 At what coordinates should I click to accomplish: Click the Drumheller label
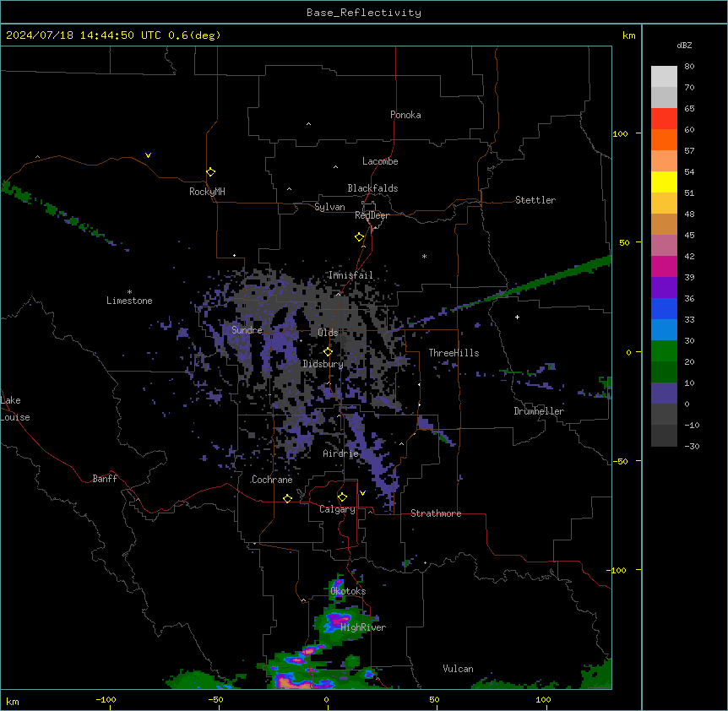pos(539,411)
